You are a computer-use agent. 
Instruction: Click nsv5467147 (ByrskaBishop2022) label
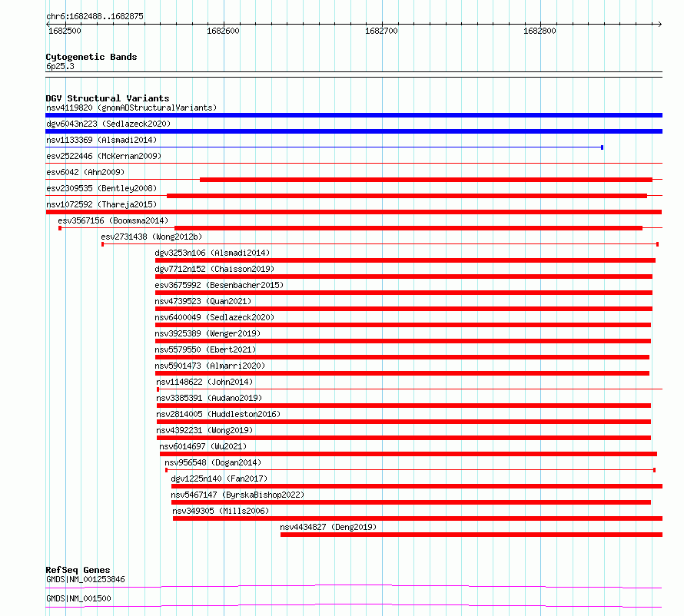(x=237, y=495)
